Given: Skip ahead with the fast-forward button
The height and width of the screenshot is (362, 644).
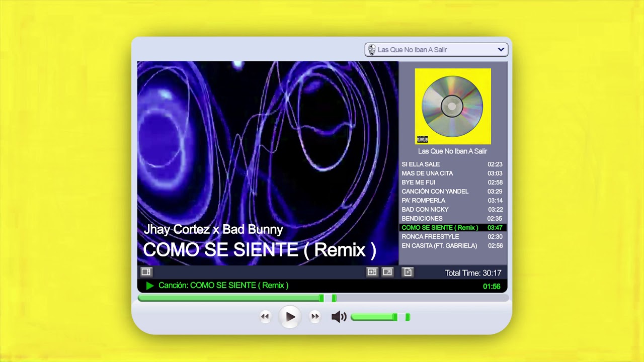Looking at the screenshot, I should 315,317.
